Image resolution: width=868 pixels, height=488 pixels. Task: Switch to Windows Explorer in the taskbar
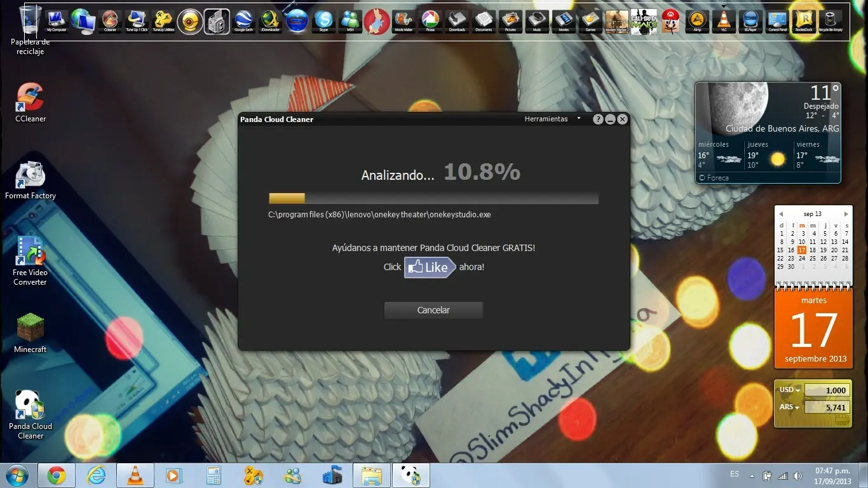pos(372,475)
